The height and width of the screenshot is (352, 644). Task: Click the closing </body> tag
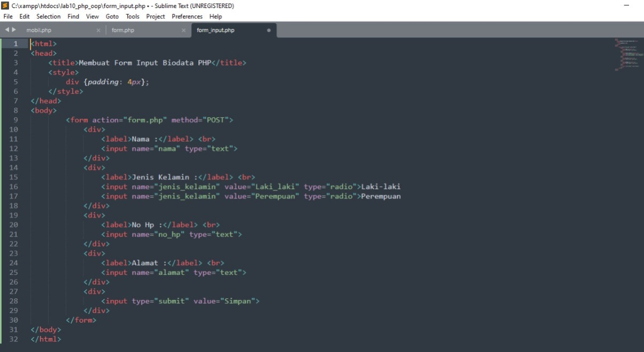[x=46, y=330]
